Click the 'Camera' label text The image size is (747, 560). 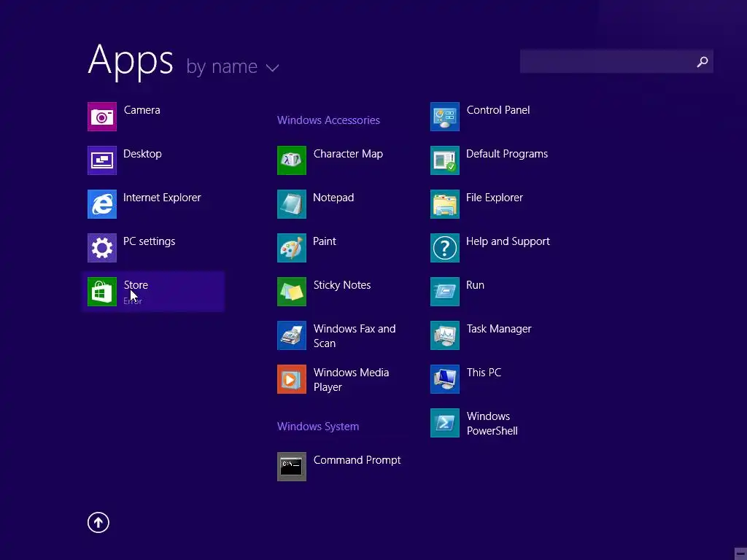tap(142, 110)
